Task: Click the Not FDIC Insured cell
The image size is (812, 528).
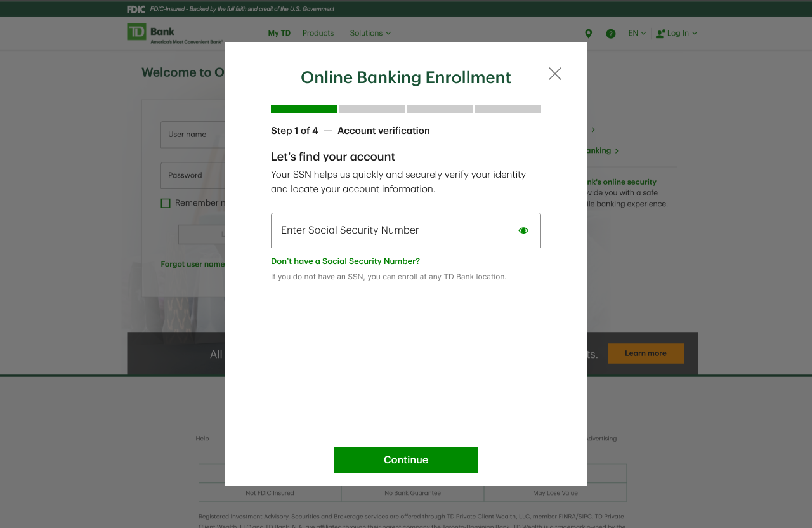Action: [x=270, y=492]
